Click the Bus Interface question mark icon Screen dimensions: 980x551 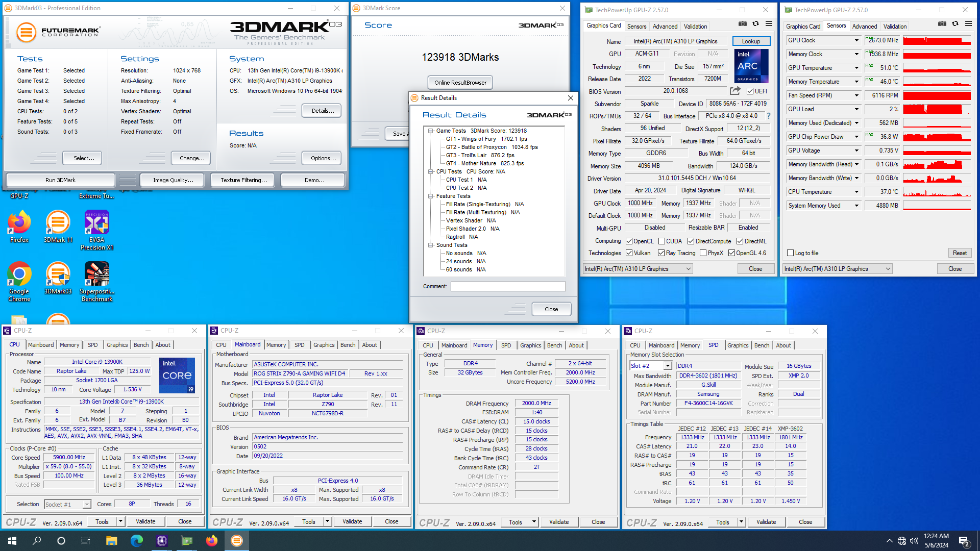tap(768, 116)
